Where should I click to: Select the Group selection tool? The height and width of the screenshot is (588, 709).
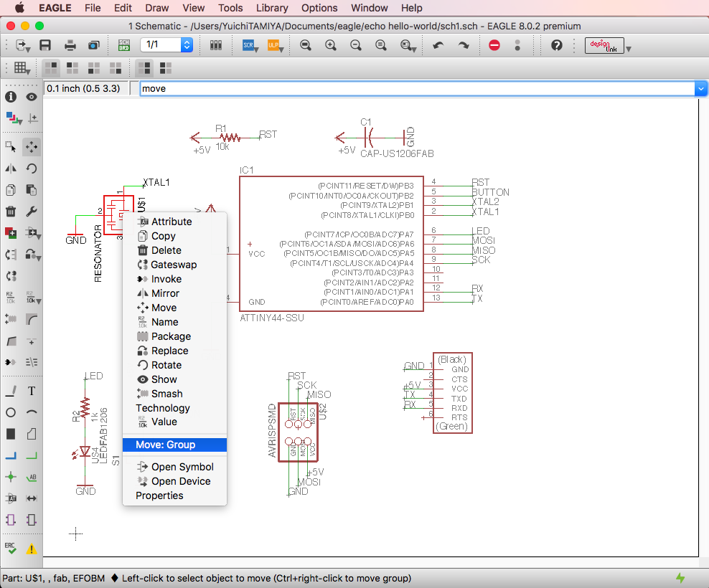11,146
